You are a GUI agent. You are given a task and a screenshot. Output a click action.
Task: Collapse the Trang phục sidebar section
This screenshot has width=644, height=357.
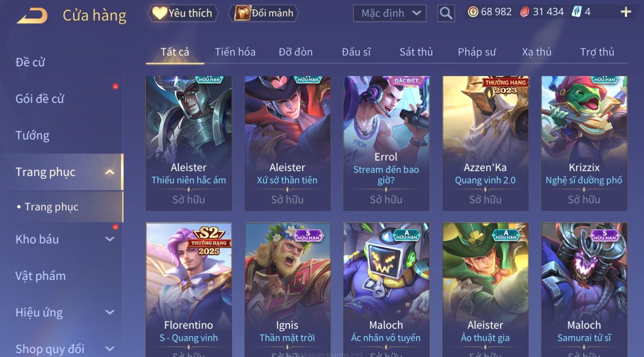[110, 172]
